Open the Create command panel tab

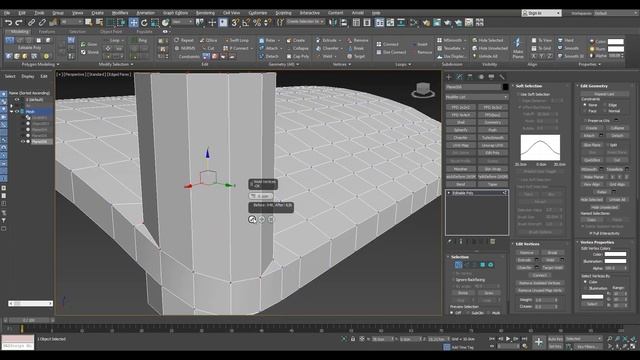pos(449,77)
